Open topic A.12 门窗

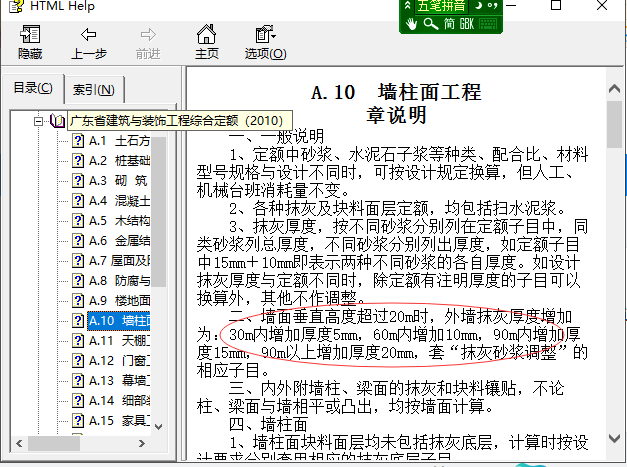119,361
